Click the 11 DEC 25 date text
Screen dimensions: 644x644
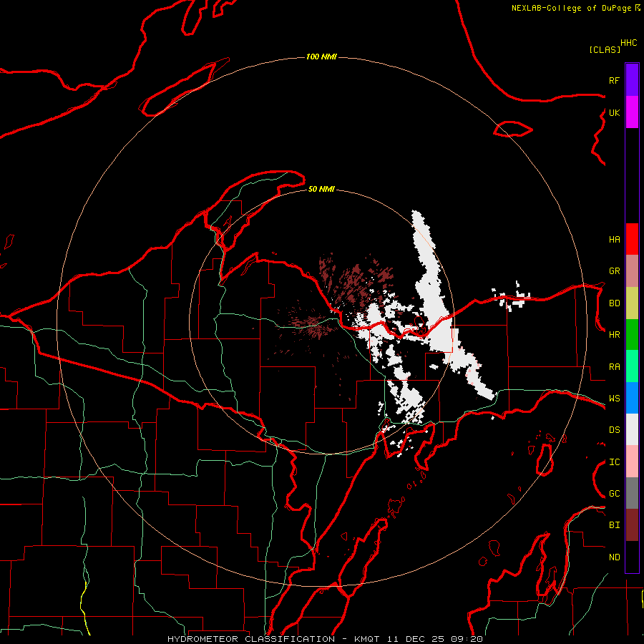click(x=416, y=639)
